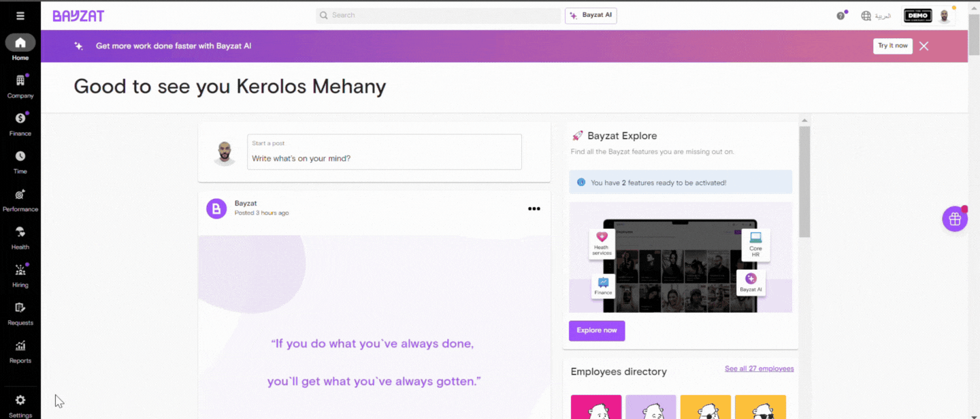
Task: Open the lavender employee avatar card
Action: point(651,407)
